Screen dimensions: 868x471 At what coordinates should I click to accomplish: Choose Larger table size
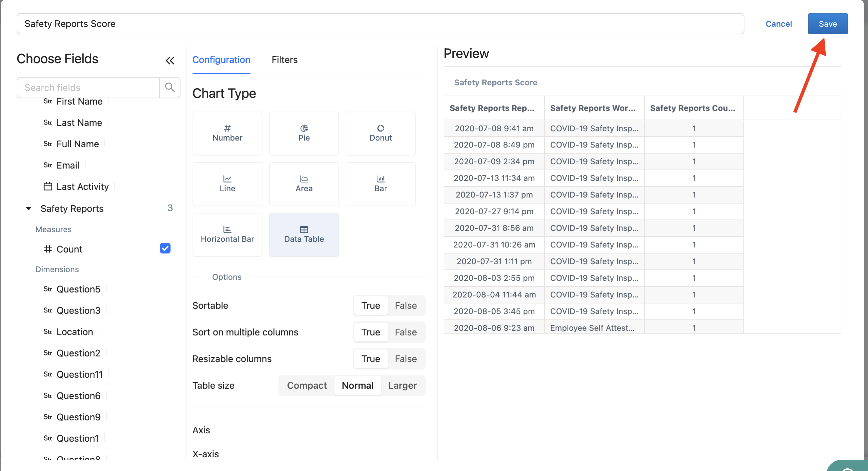coord(402,385)
